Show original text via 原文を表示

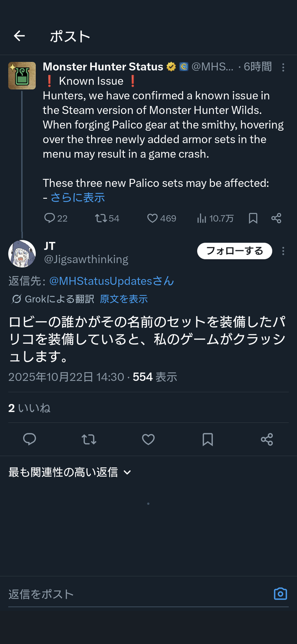124,299
